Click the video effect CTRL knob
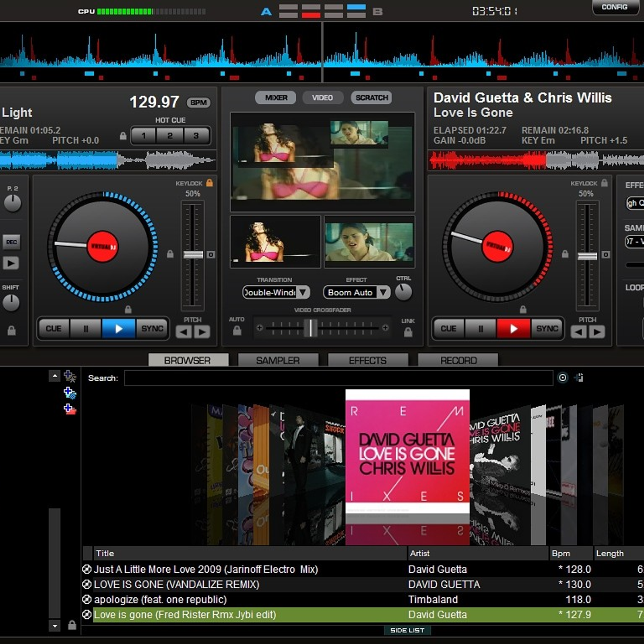The height and width of the screenshot is (644, 644). [x=403, y=292]
